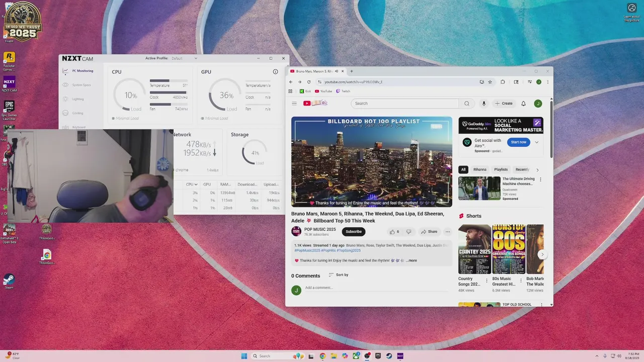Open Windows Start menu

244,356
